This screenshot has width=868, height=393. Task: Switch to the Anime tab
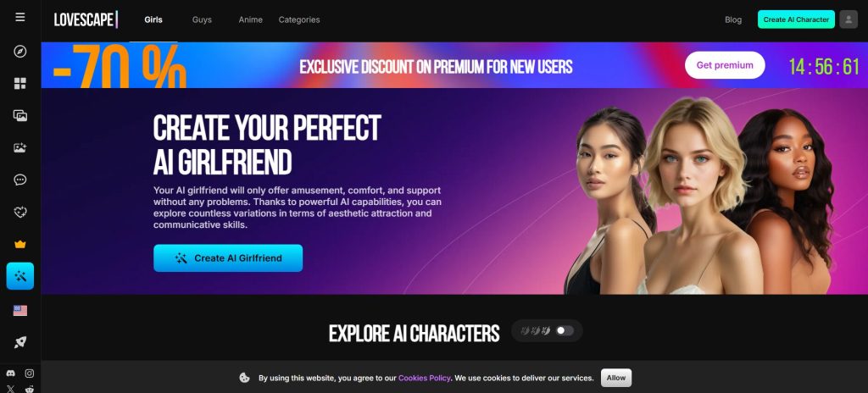coord(250,19)
